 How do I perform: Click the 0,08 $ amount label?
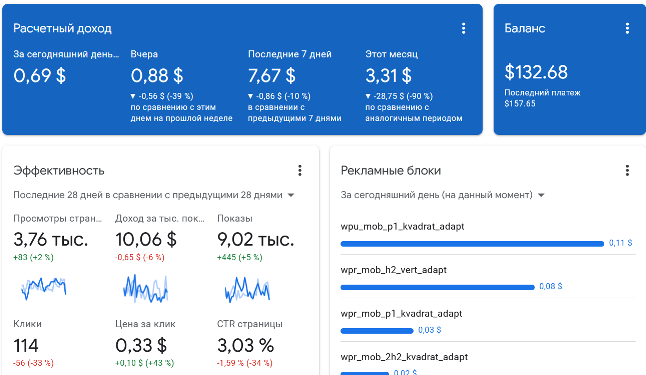[x=551, y=286]
